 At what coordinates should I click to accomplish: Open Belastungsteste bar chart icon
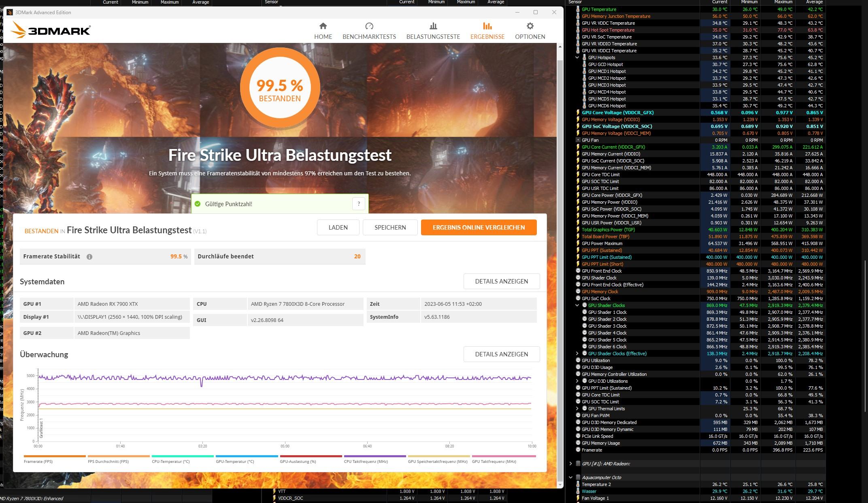[433, 26]
